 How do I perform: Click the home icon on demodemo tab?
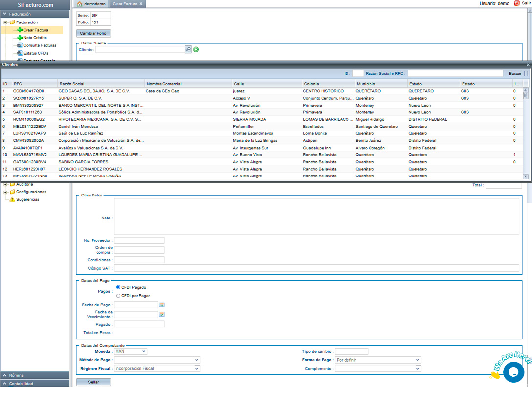(x=80, y=4)
